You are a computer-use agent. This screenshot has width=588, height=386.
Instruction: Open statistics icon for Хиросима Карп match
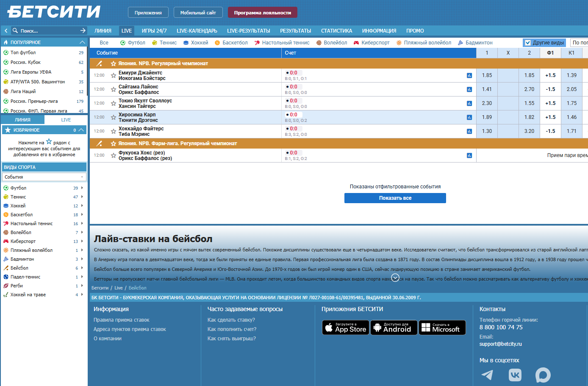(469, 117)
